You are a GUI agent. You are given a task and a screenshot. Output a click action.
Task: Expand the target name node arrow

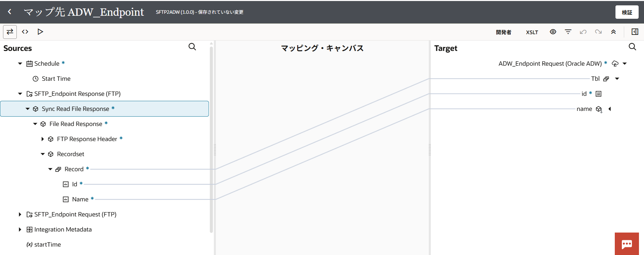[610, 109]
